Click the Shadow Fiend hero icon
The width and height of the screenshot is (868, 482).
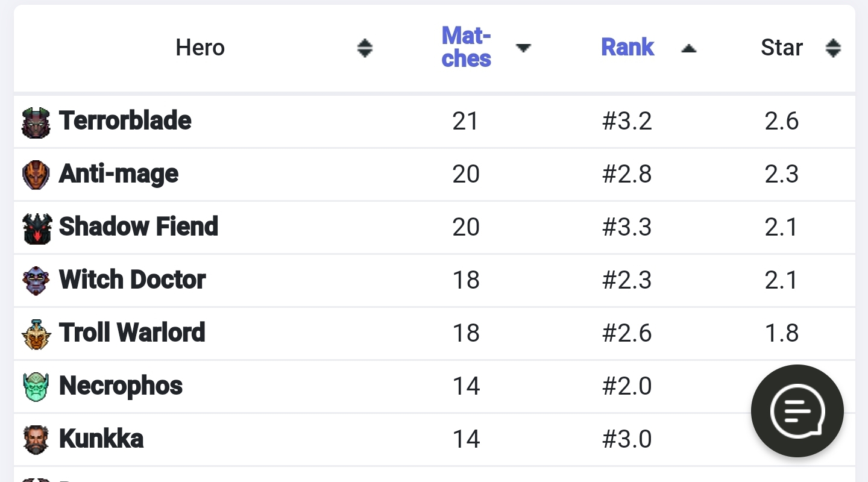coord(36,228)
